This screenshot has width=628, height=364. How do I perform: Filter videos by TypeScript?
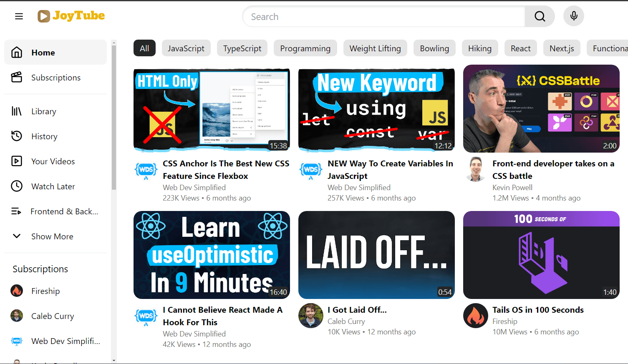[242, 48]
